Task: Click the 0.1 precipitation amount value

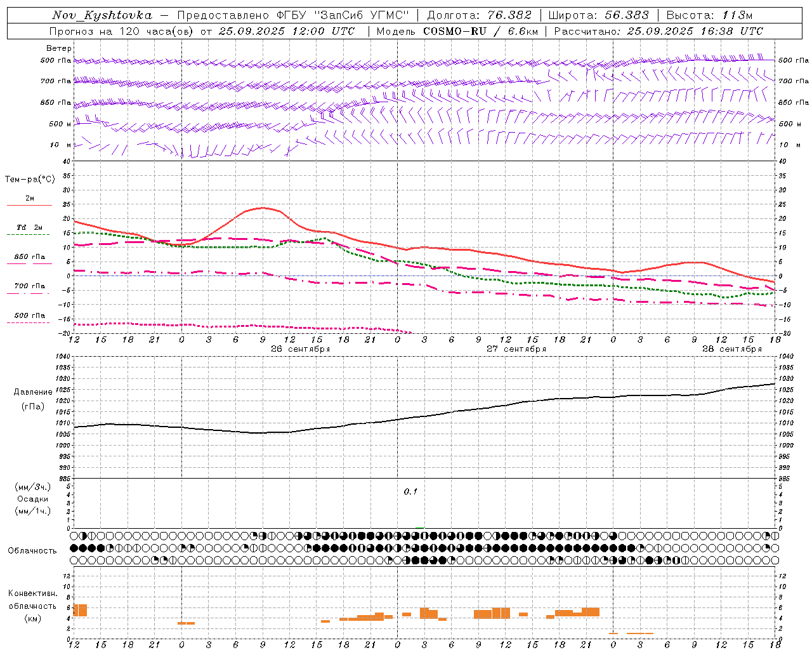Action: coord(410,491)
